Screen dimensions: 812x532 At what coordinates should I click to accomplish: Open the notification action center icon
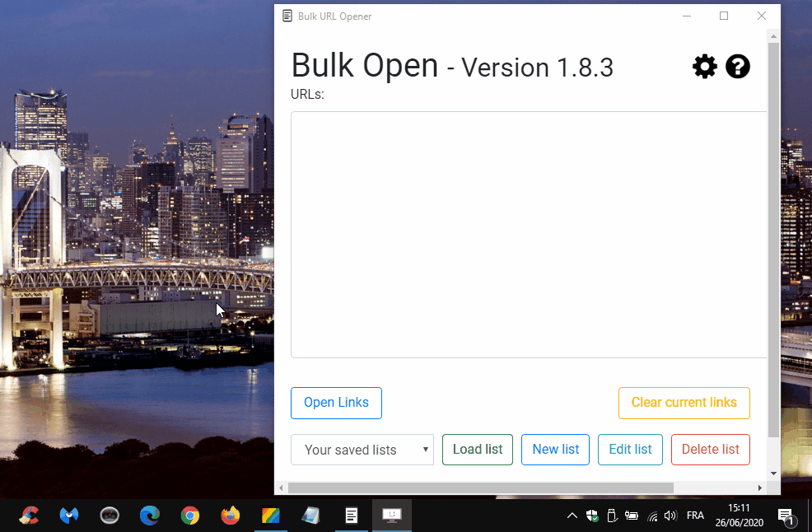786,516
